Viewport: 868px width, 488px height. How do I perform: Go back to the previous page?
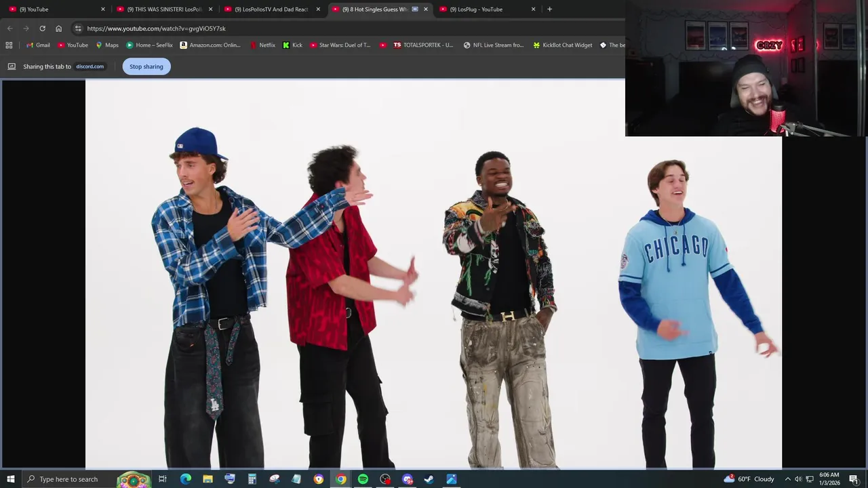click(9, 28)
